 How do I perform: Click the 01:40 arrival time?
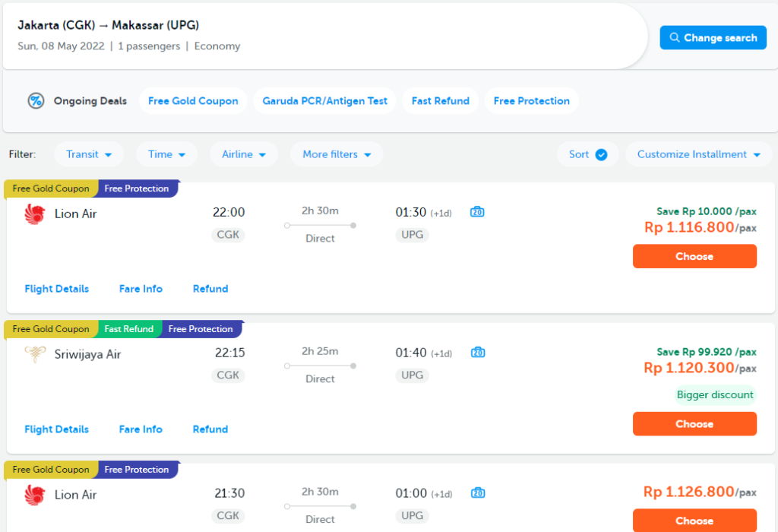tap(411, 353)
